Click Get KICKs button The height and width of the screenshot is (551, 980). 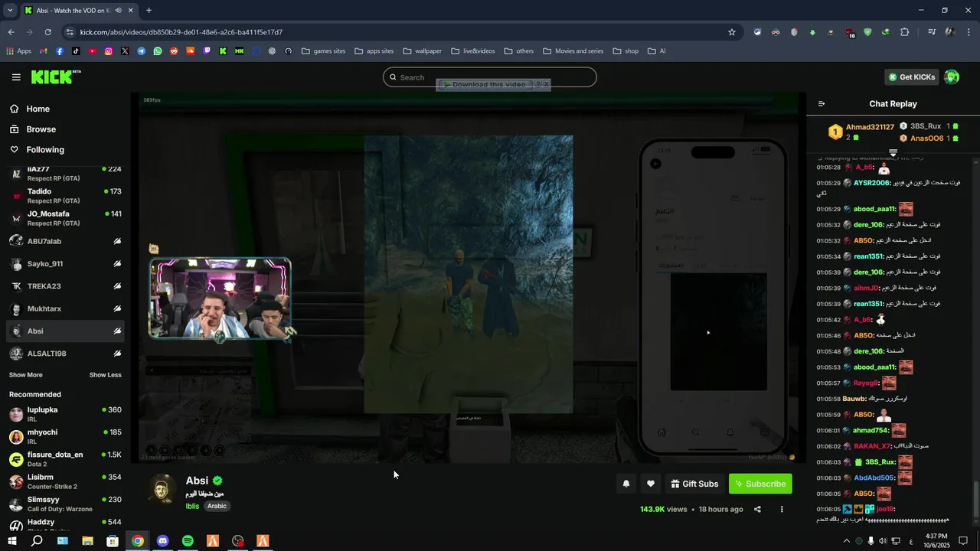coord(911,77)
